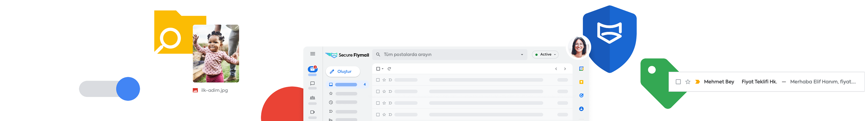Tick the first inbox row checkbox
Screen dimensions: 868x121
[x=378, y=80]
